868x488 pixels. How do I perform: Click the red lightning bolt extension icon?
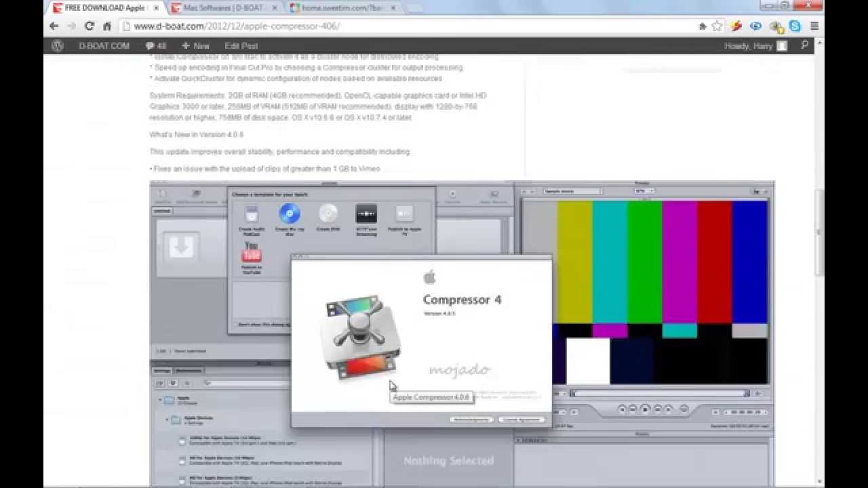point(736,26)
